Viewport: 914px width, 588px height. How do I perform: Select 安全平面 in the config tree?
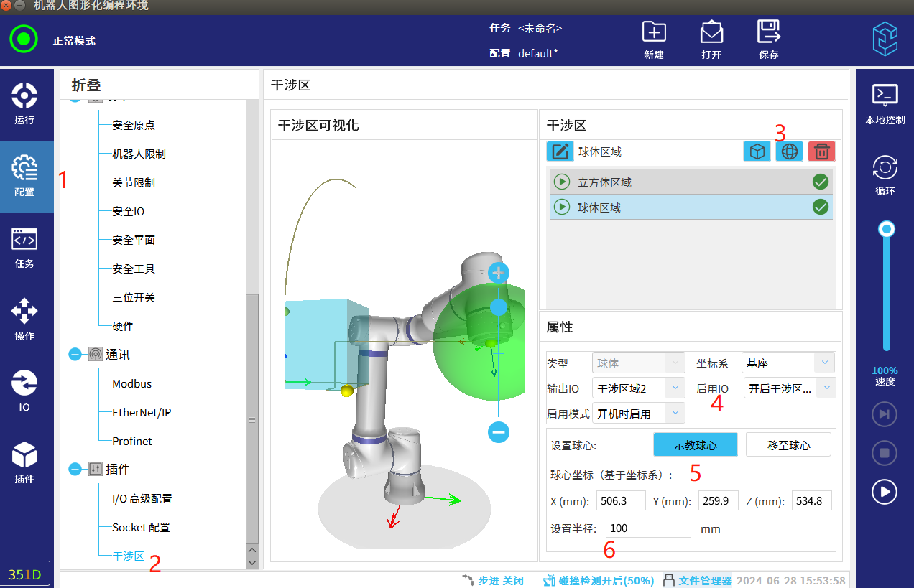point(134,241)
